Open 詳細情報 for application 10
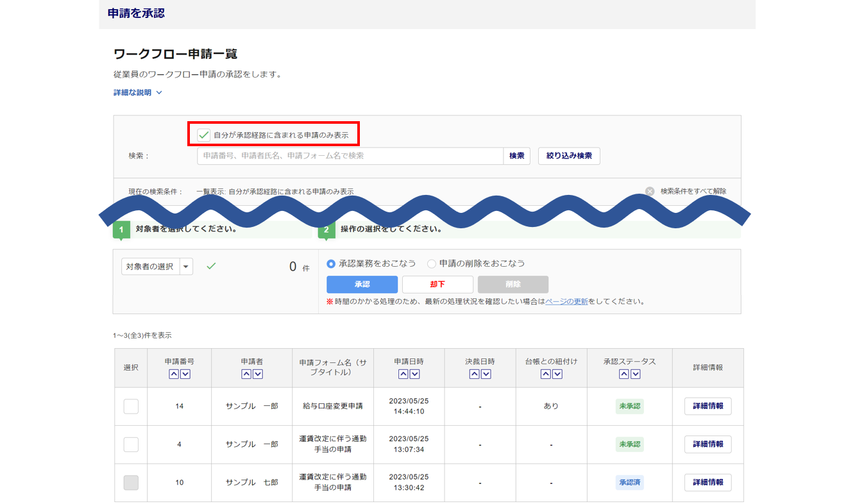The height and width of the screenshot is (504, 857). [x=708, y=483]
